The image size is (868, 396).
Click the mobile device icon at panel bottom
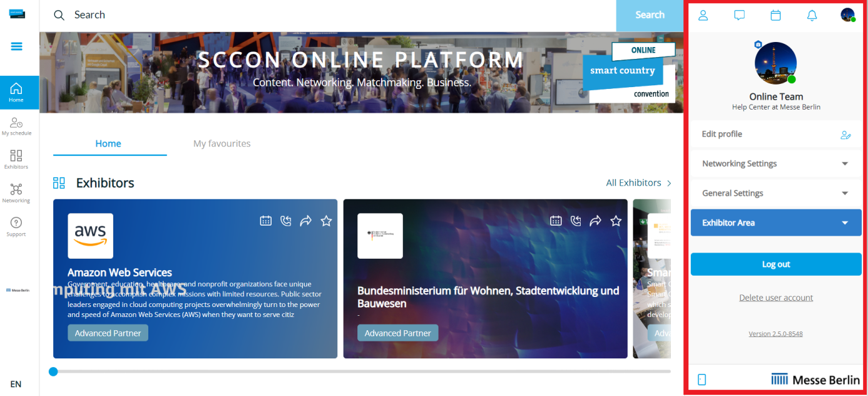click(702, 380)
